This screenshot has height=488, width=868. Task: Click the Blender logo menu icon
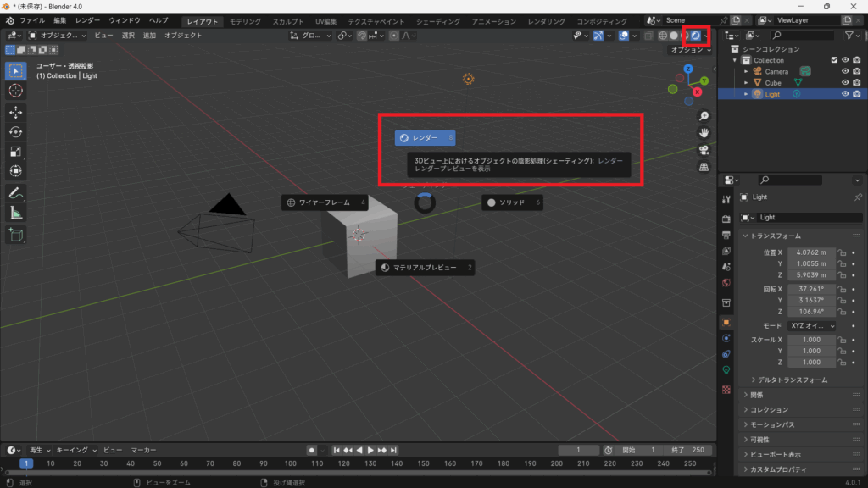click(10, 20)
